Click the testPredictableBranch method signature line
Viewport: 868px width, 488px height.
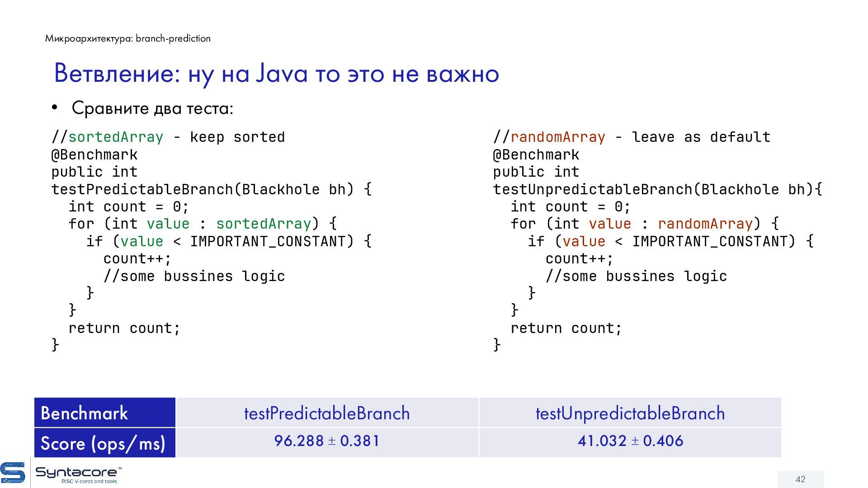[x=211, y=189]
